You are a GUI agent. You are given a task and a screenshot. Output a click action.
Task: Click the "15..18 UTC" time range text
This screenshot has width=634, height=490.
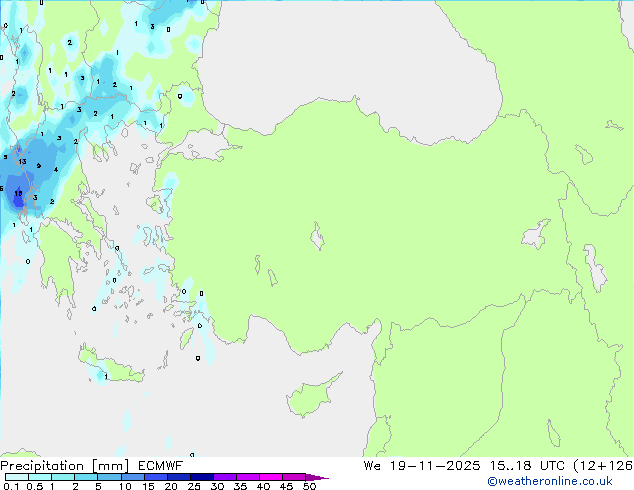pos(526,466)
